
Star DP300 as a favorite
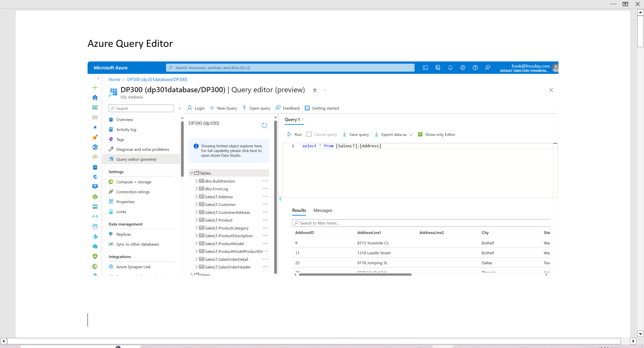coord(315,90)
